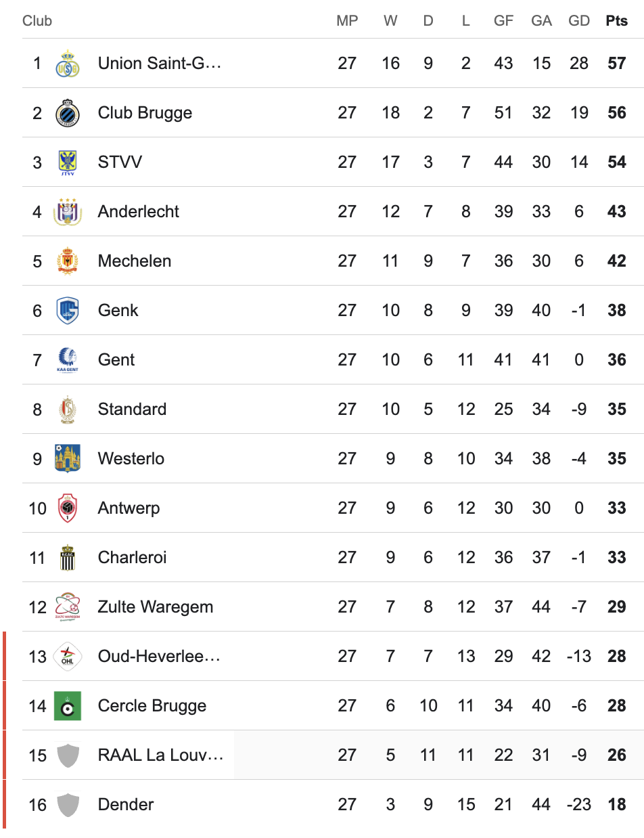Click the Club column header
Screen dimensions: 644x838
click(37, 21)
